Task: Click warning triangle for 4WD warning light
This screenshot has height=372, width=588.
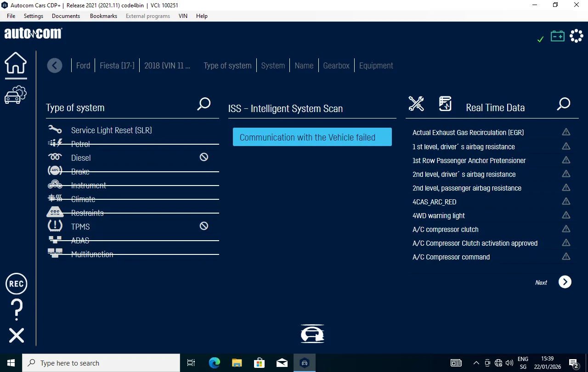Action: tap(566, 215)
